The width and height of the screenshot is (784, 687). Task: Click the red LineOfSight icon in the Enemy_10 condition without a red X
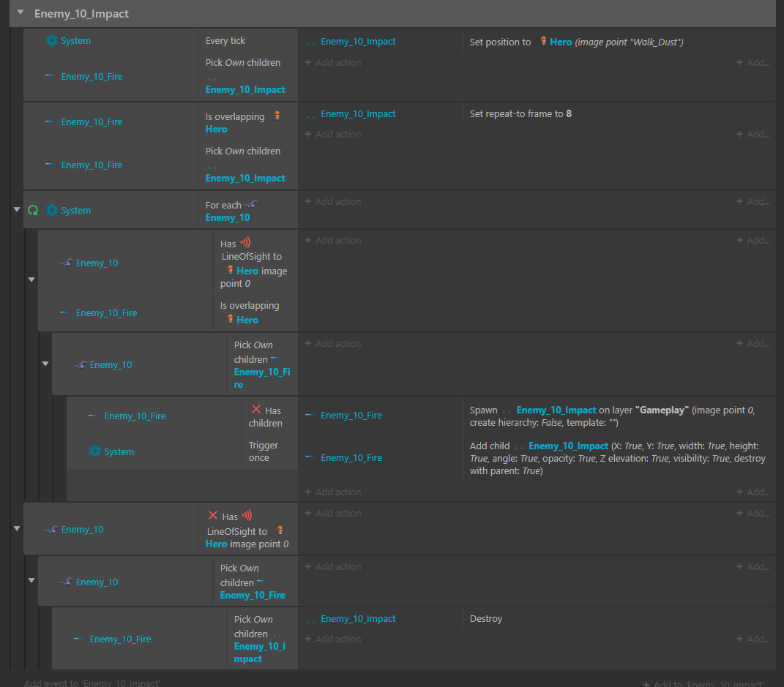pos(245,243)
